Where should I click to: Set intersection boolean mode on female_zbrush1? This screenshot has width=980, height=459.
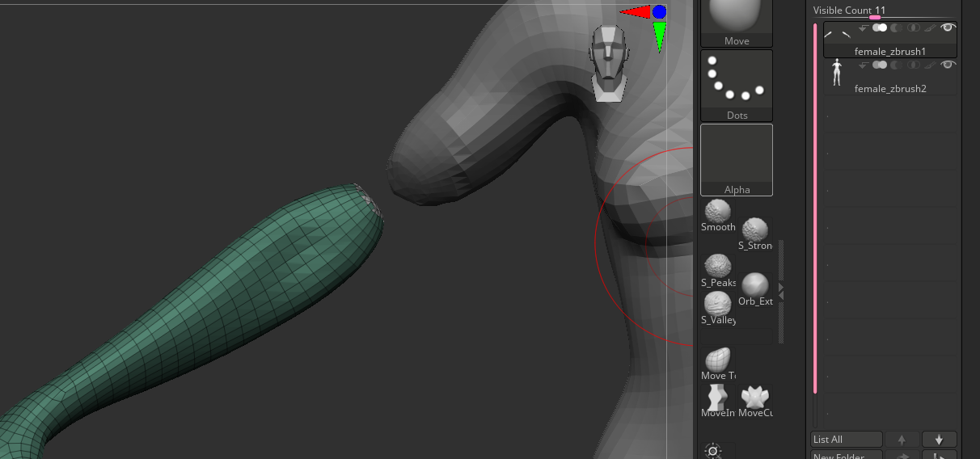click(914, 27)
